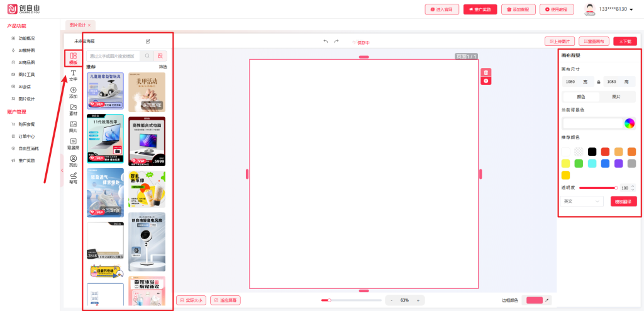Toggle the canvas size aspect lock
The height and width of the screenshot is (311, 644).
pos(599,82)
